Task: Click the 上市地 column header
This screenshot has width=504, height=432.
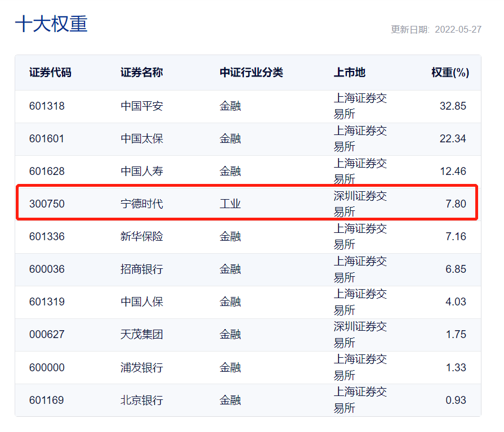Action: tap(349, 73)
